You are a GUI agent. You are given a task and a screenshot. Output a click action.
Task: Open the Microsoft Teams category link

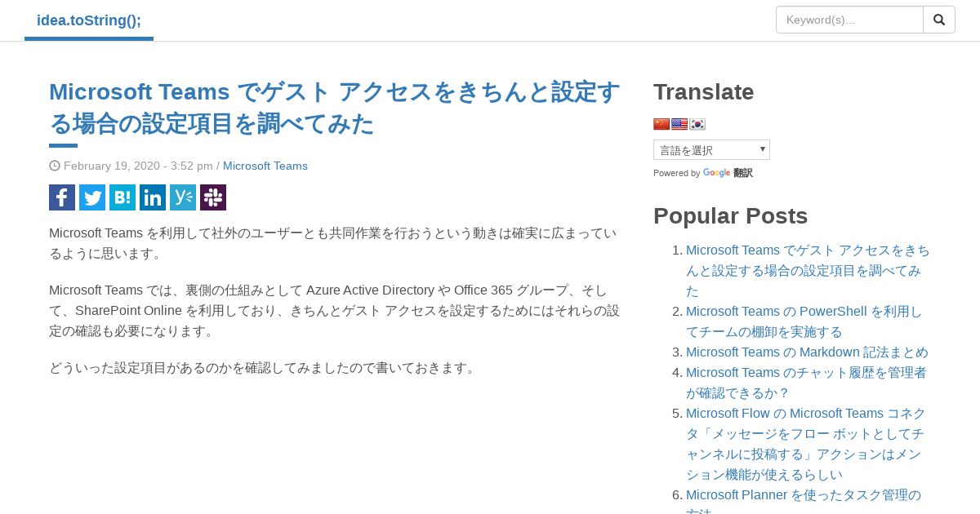coord(265,166)
